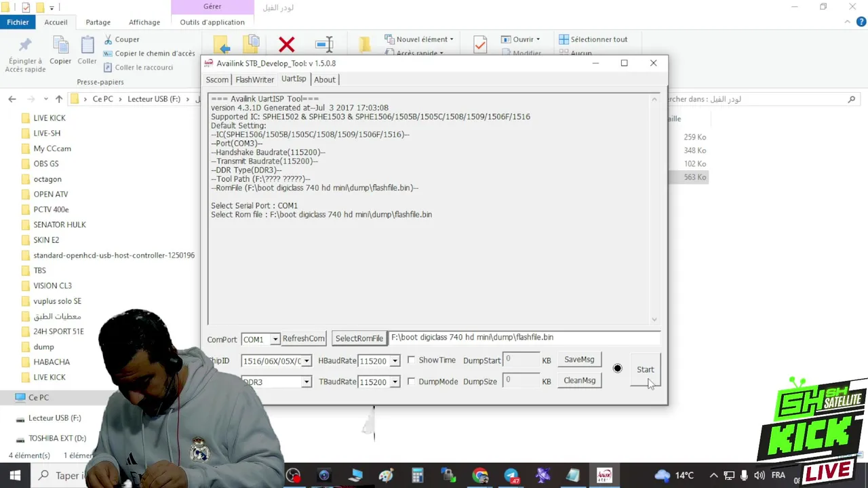Enable the ShowTime checkbox
Viewport: 868px width, 488px height.
pos(411,360)
